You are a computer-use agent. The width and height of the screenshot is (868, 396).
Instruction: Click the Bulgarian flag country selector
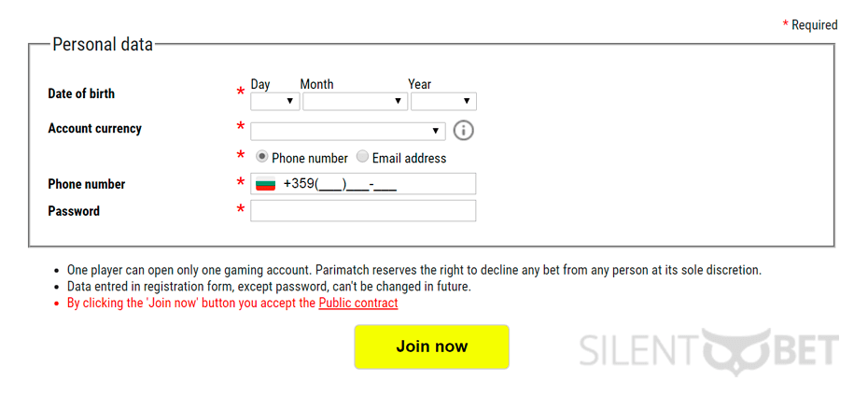(x=266, y=184)
